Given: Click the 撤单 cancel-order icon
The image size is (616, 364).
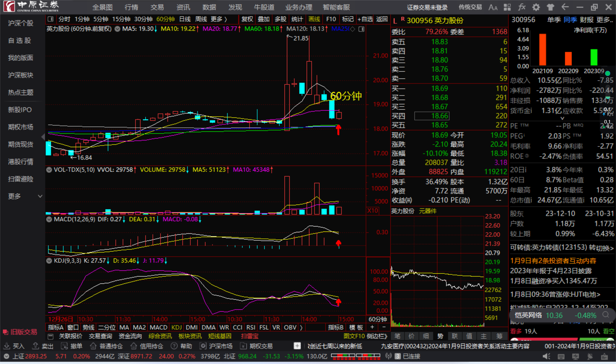Looking at the screenshot, I should tap(64, 346).
